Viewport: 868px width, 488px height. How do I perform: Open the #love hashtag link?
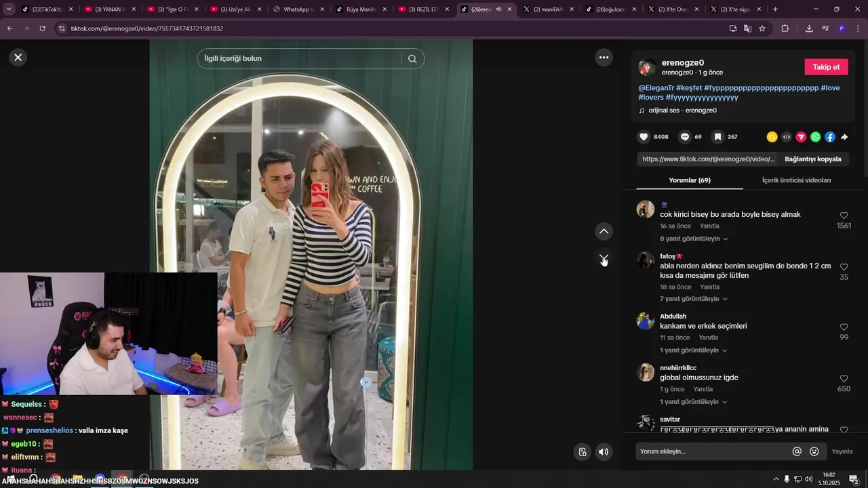click(830, 88)
